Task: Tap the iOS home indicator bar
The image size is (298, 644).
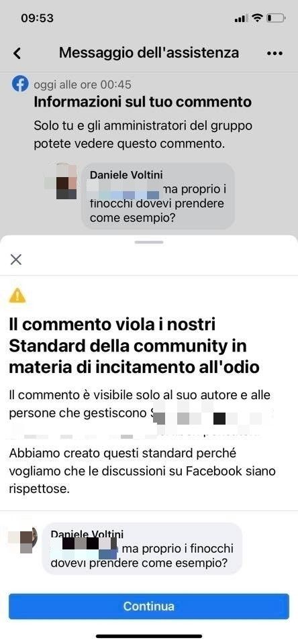Action: (149, 636)
